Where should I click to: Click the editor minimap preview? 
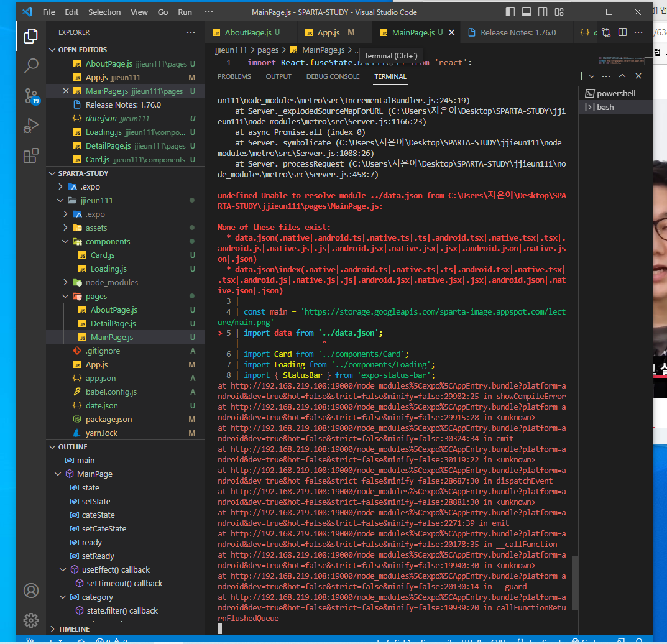621,60
